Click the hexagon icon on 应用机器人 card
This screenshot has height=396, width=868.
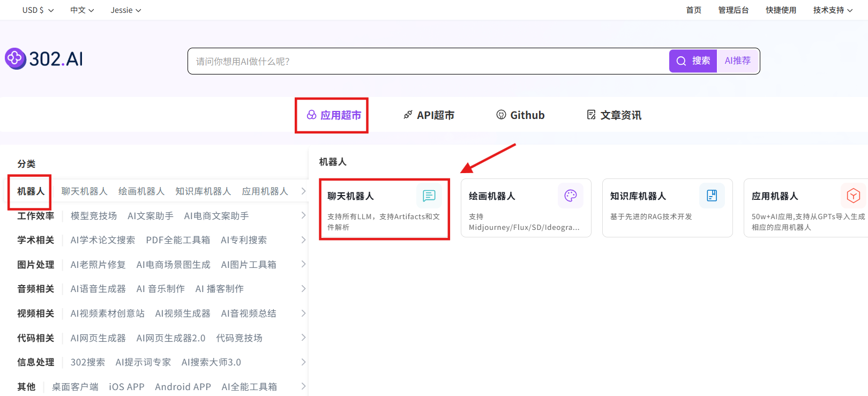pos(854,196)
